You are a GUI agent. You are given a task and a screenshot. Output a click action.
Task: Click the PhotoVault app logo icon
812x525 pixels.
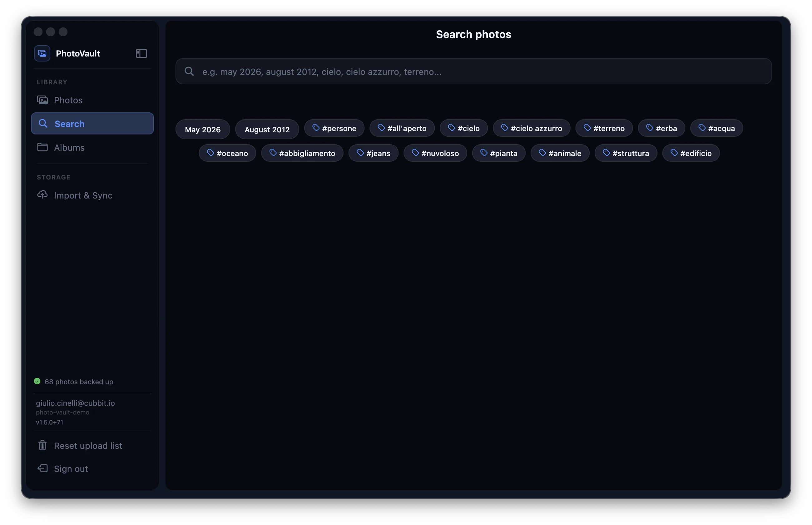click(42, 53)
